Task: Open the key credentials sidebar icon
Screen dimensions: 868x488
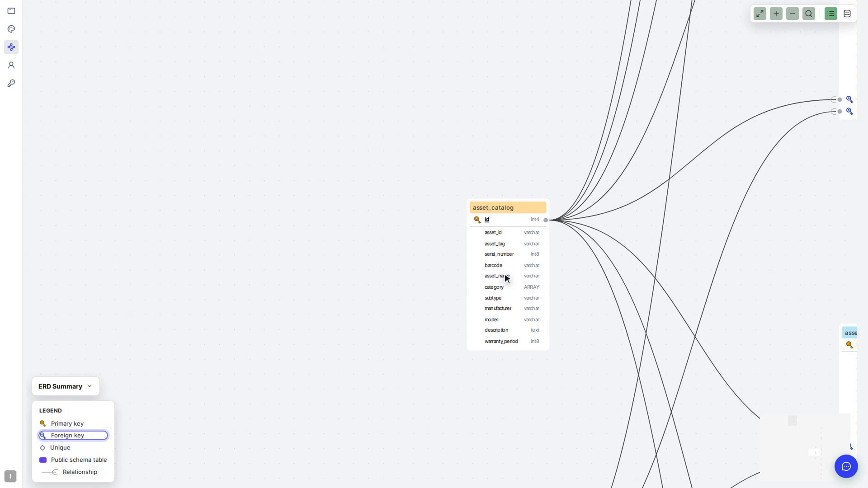Action: coord(11,83)
